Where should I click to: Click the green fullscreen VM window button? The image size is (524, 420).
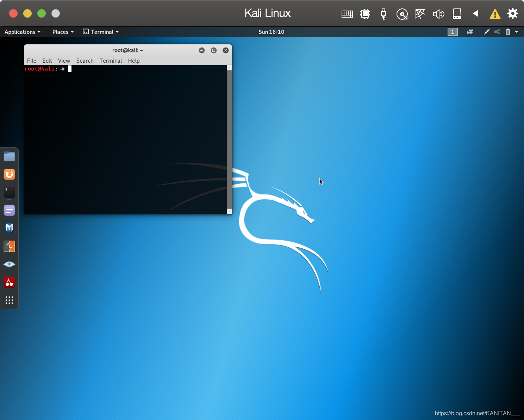coord(42,13)
